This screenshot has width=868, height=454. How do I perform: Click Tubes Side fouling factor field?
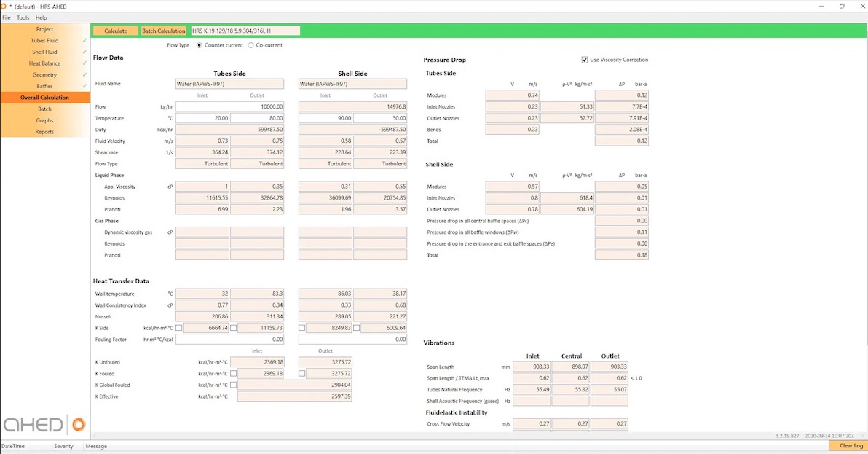point(229,340)
